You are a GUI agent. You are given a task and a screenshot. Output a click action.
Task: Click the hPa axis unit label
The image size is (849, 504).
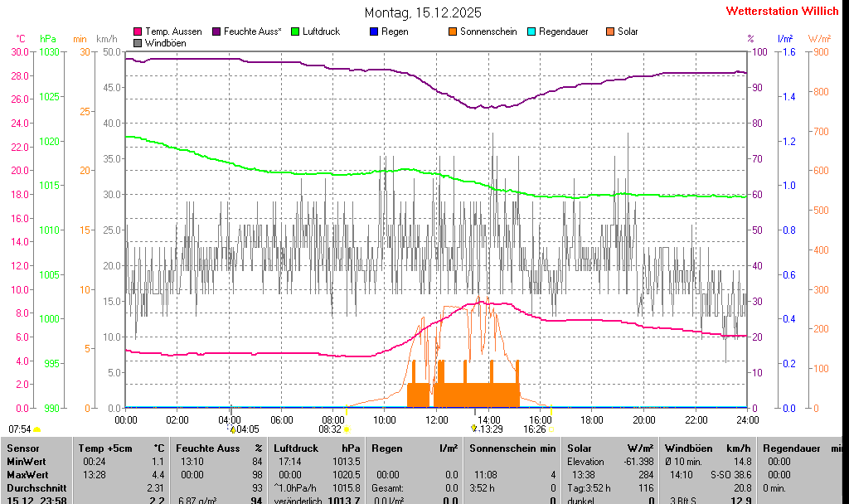pyautogui.click(x=48, y=38)
